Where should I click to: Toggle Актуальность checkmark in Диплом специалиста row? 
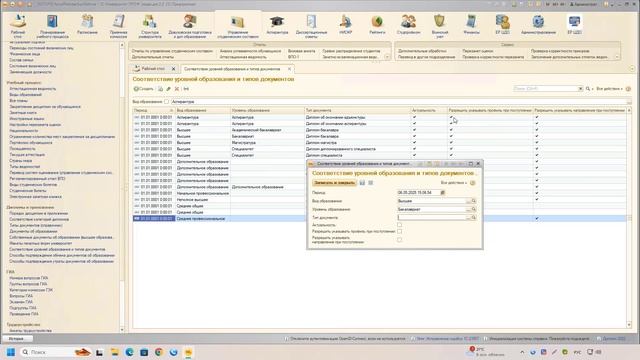[415, 155]
